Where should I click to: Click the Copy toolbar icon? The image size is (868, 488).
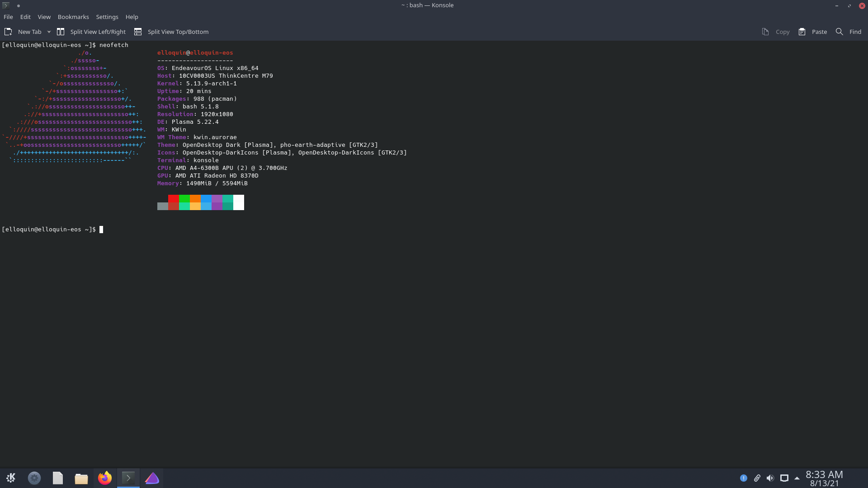[x=775, y=32]
